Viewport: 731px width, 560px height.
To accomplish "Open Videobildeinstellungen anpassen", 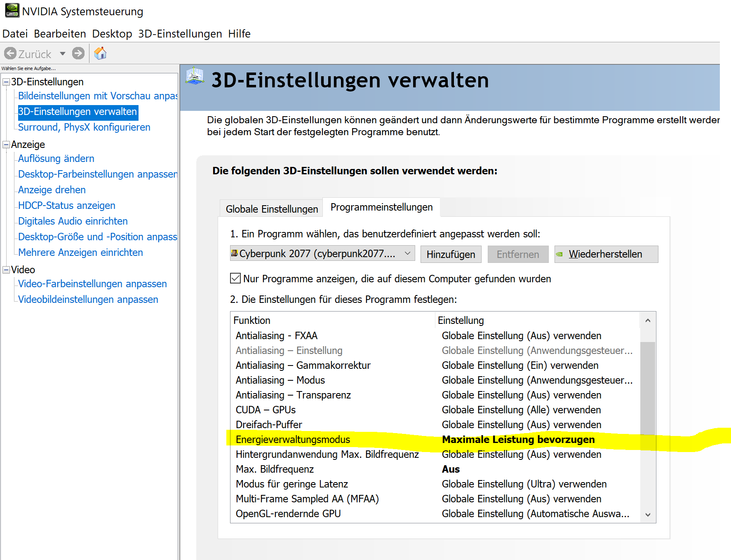I will tap(88, 300).
